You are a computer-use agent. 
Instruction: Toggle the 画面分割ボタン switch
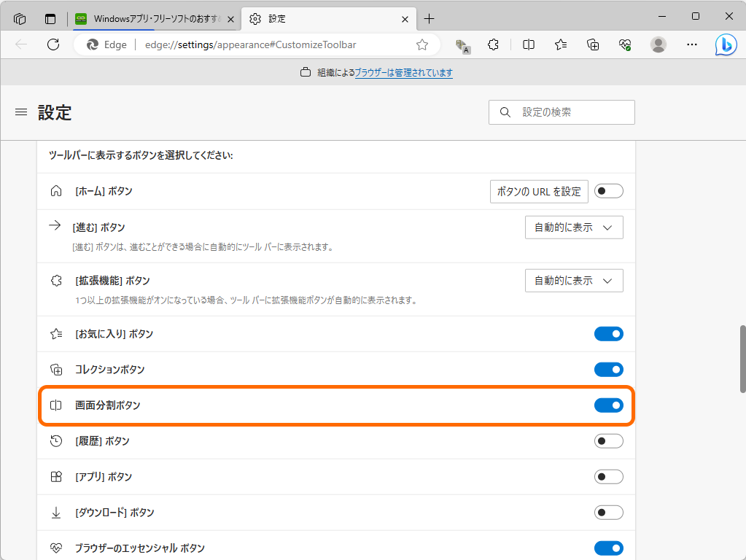pos(608,405)
